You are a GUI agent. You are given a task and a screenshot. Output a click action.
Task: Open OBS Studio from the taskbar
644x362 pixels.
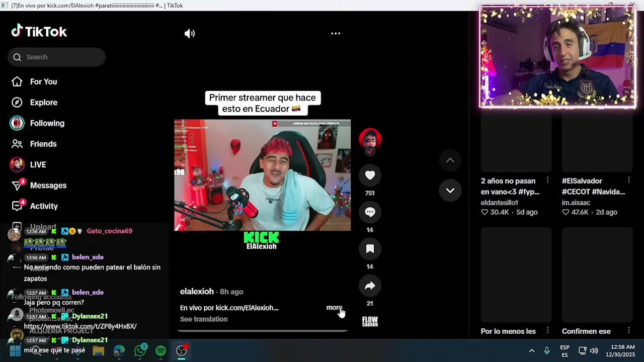182,350
